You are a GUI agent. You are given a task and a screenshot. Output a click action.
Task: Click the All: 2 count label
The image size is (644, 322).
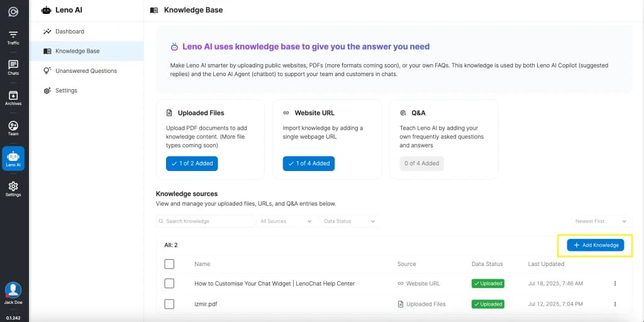pyautogui.click(x=171, y=245)
